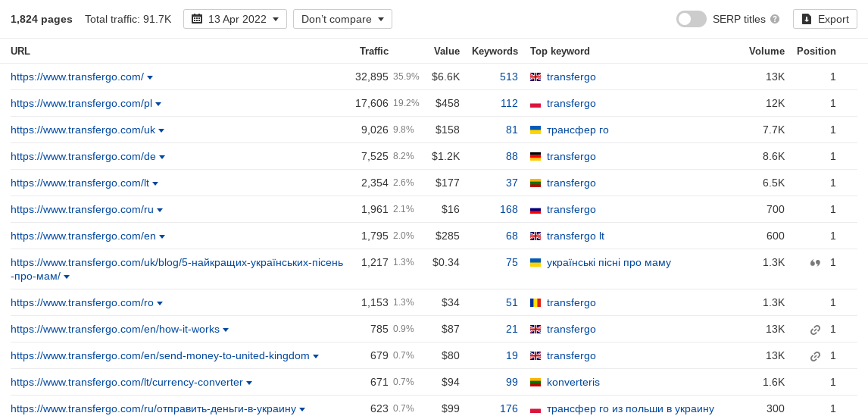Image resolution: width=868 pixels, height=416 pixels.
Task: Expand menu arrow next to transfergo.com/en
Action: point(162,237)
